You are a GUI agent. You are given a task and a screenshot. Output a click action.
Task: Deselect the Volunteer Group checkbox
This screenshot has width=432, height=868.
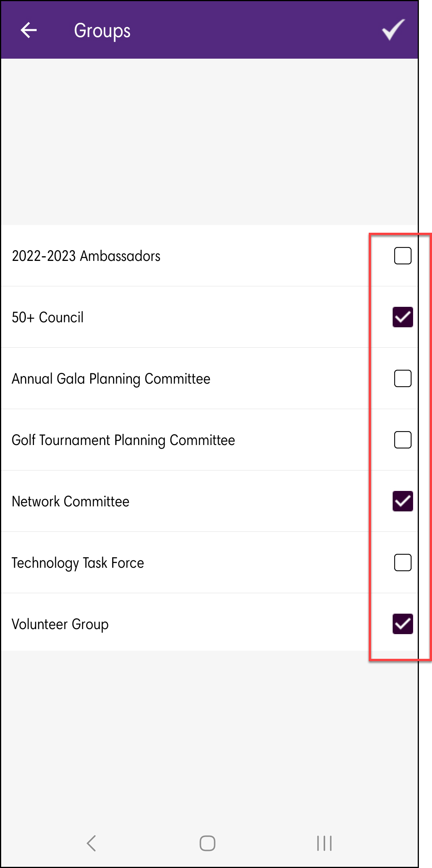pyautogui.click(x=402, y=624)
